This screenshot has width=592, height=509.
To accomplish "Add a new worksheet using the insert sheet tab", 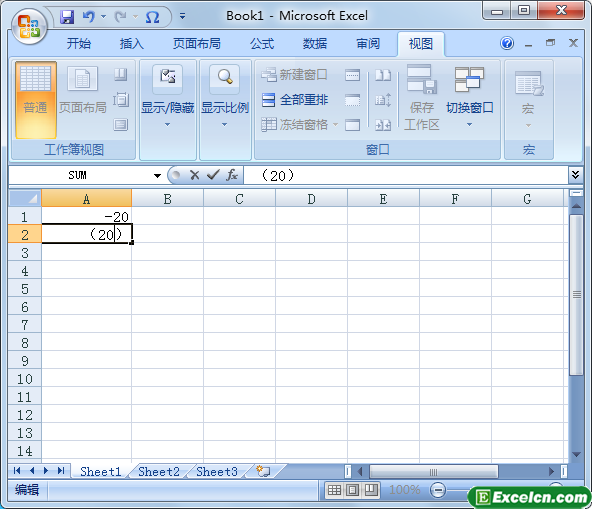I will pos(263,471).
